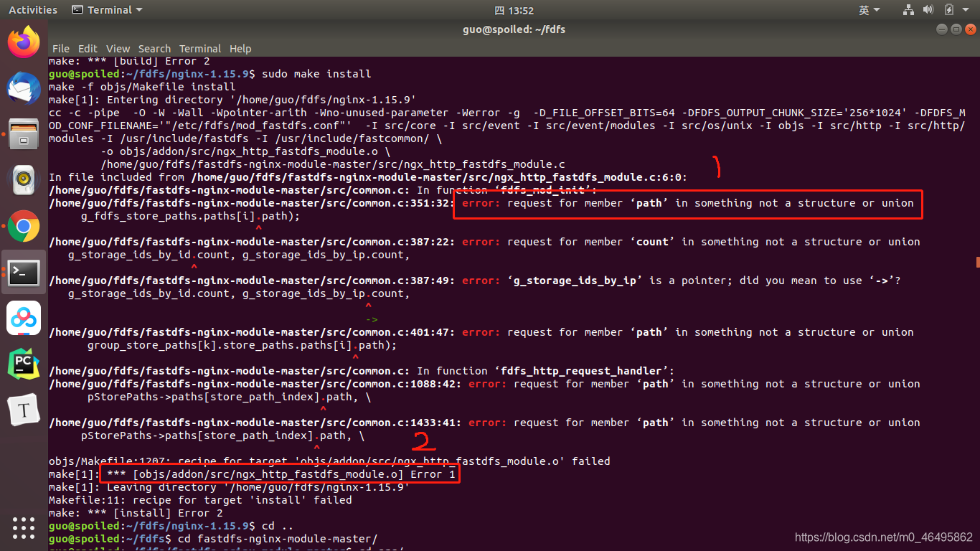The width and height of the screenshot is (980, 551).
Task: Open Baidu Netdisk cloud icon in dock
Action: (24, 319)
